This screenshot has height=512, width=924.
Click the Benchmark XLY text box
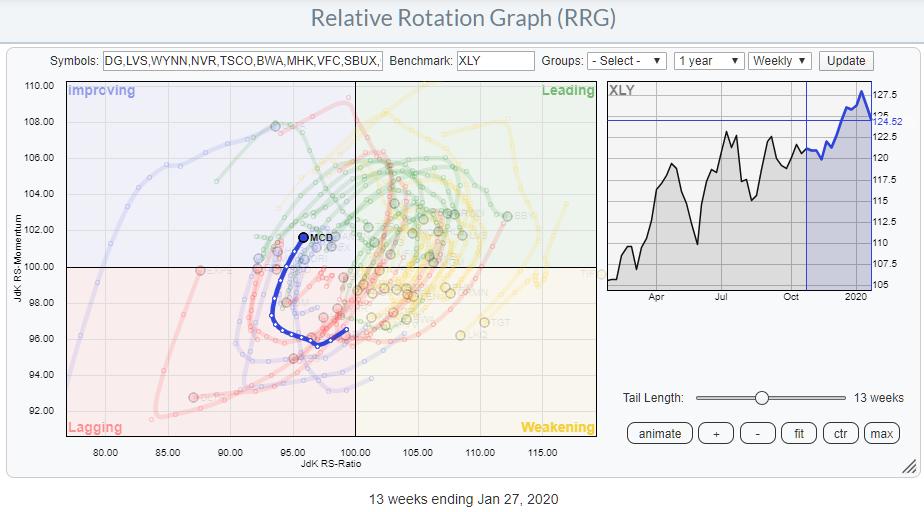pos(495,61)
